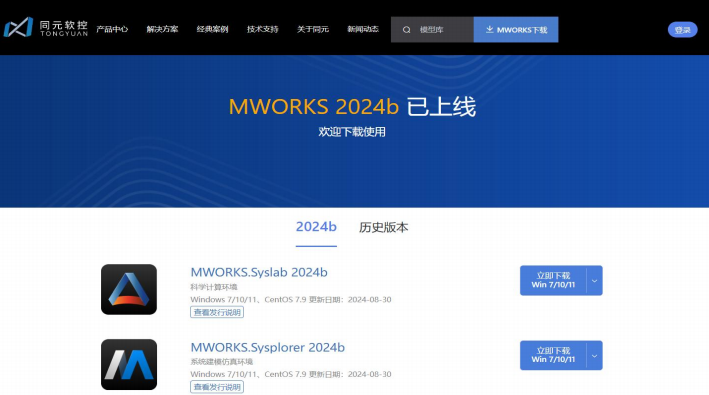Click the 模型库 search input field
This screenshot has width=709, height=395.
pos(432,29)
